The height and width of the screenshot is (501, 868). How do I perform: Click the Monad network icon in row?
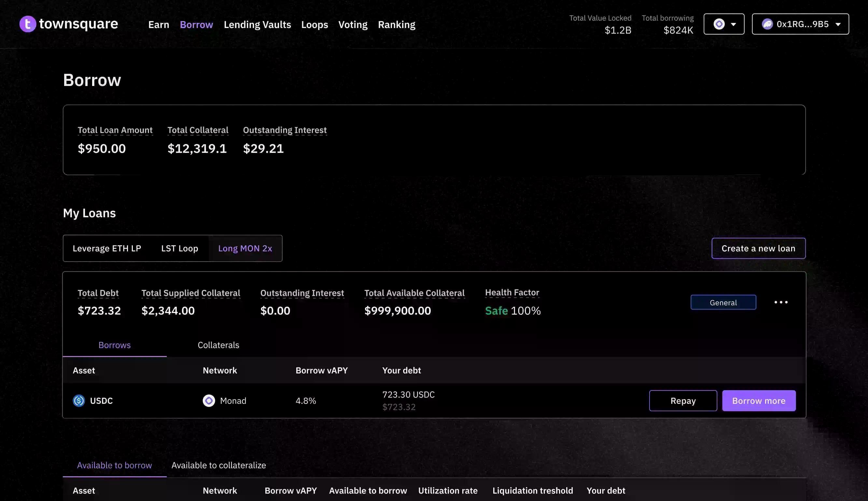coord(209,401)
